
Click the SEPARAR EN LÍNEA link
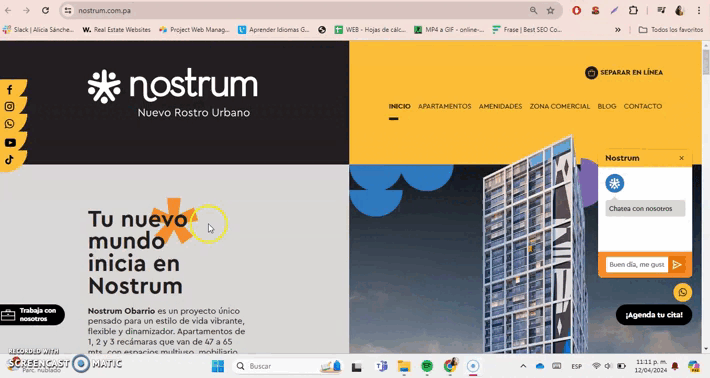(631, 72)
